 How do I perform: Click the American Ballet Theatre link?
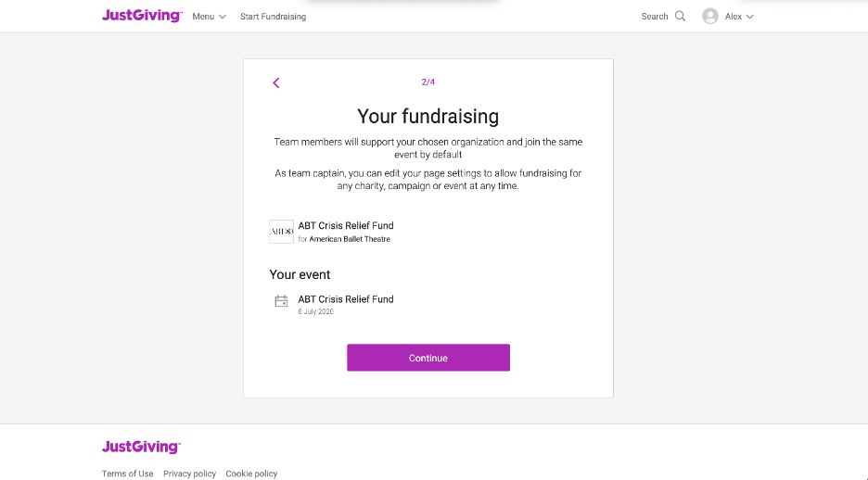tap(350, 239)
